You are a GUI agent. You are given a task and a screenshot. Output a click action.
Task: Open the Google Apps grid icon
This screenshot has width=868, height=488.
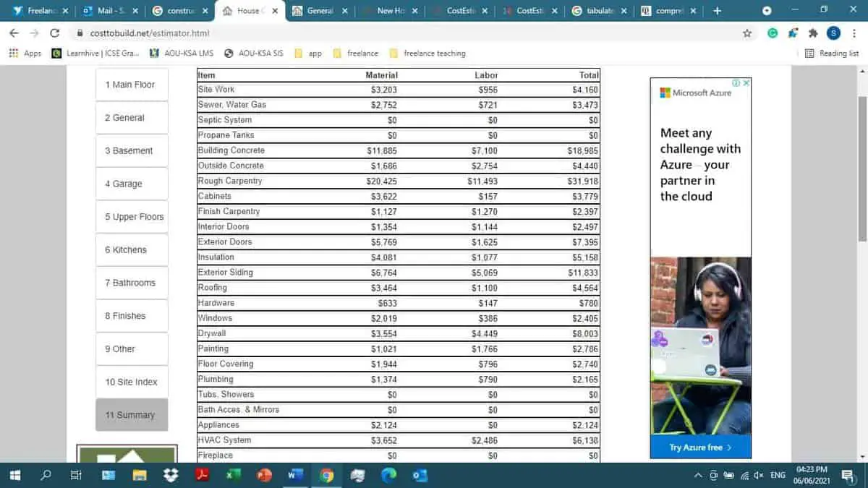pos(13,53)
